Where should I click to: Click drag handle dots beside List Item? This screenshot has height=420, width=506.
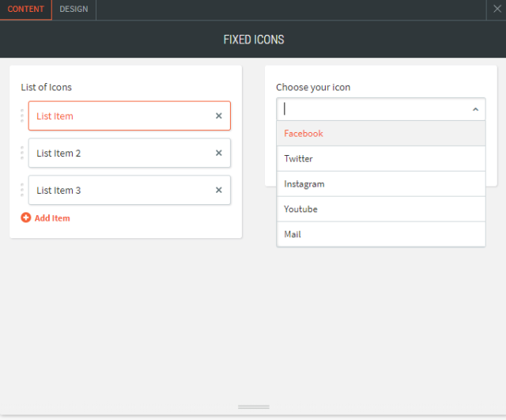click(x=22, y=115)
